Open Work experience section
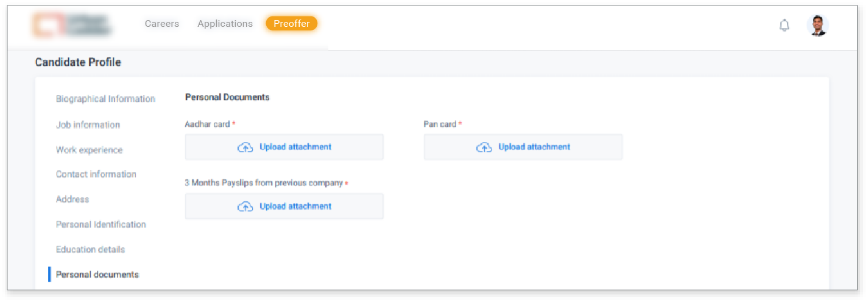The width and height of the screenshot is (868, 303). pos(89,149)
